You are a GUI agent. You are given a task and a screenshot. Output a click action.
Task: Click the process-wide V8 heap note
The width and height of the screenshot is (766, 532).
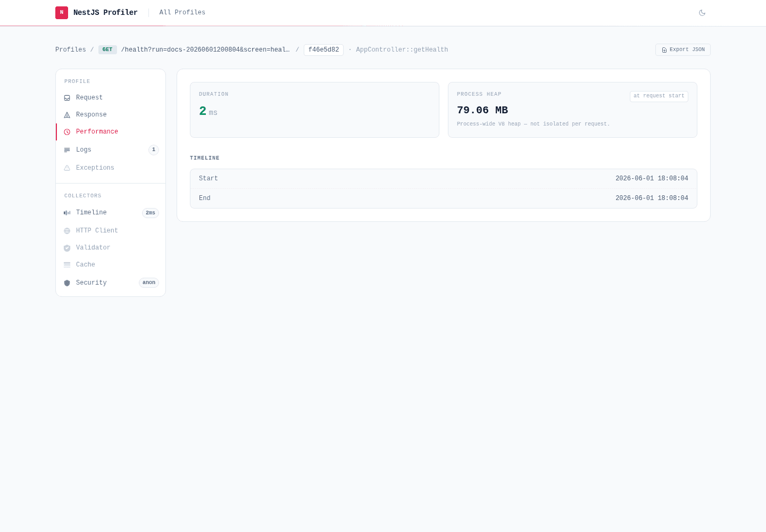pyautogui.click(x=534, y=124)
